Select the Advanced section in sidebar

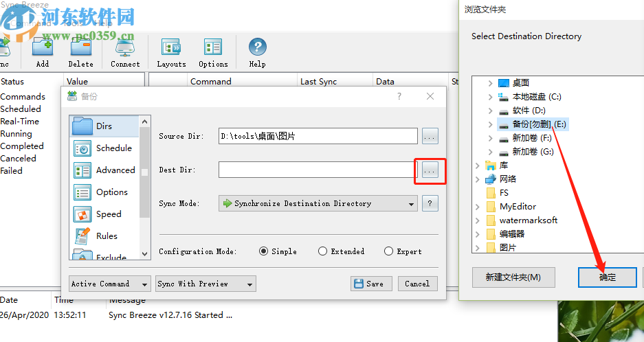pos(104,170)
